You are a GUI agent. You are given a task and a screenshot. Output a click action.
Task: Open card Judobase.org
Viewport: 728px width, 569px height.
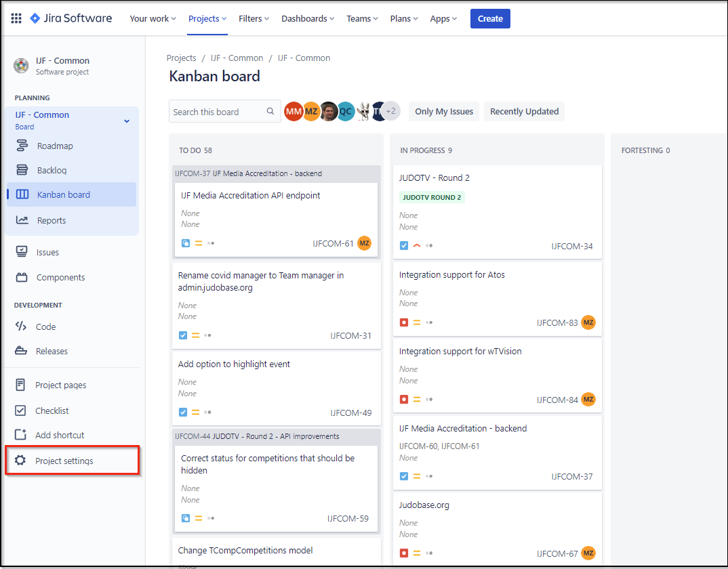[x=498, y=529]
